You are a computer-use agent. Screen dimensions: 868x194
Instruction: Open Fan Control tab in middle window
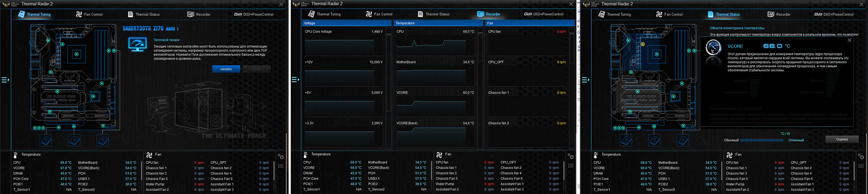click(x=379, y=14)
